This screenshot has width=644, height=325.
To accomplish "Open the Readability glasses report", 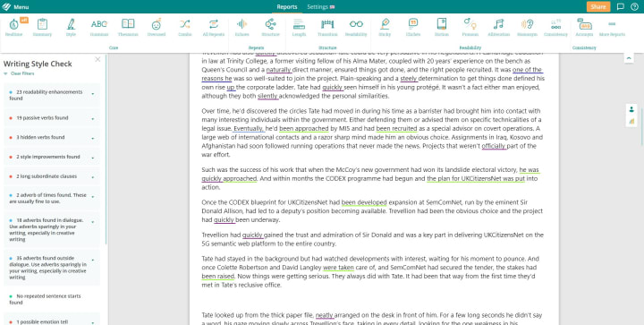I will coord(356,28).
